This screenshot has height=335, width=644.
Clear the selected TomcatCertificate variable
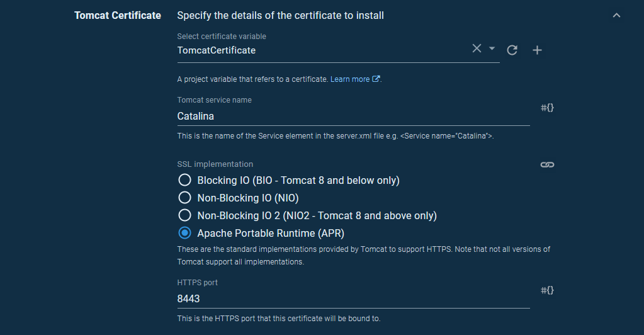477,49
